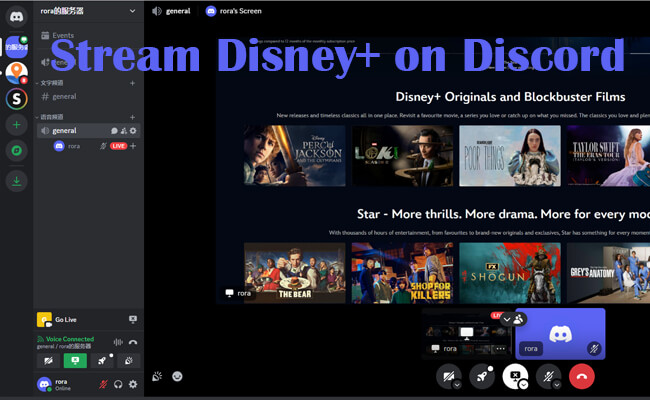
Task: Click the Download Apps arrow icon
Action: [17, 181]
